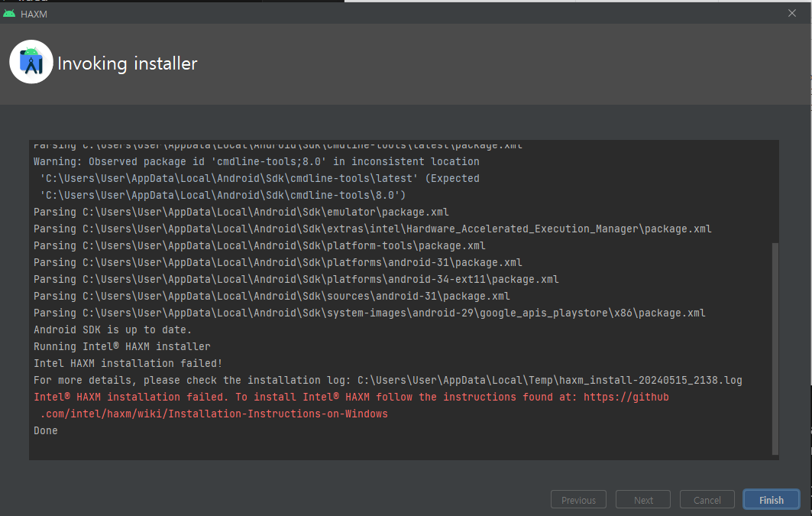Click the Cancel button

coord(707,499)
